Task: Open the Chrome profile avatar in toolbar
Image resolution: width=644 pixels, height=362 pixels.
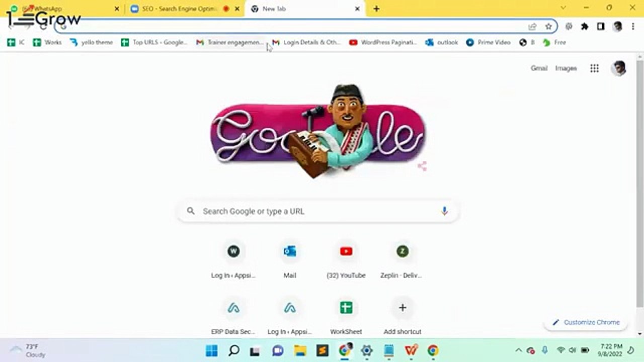Action: point(617,26)
